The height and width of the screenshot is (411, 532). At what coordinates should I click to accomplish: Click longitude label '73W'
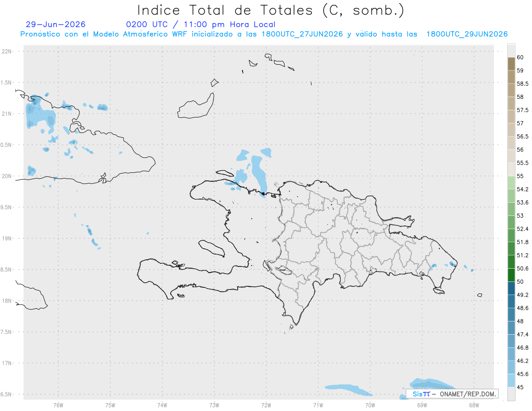tap(214, 405)
